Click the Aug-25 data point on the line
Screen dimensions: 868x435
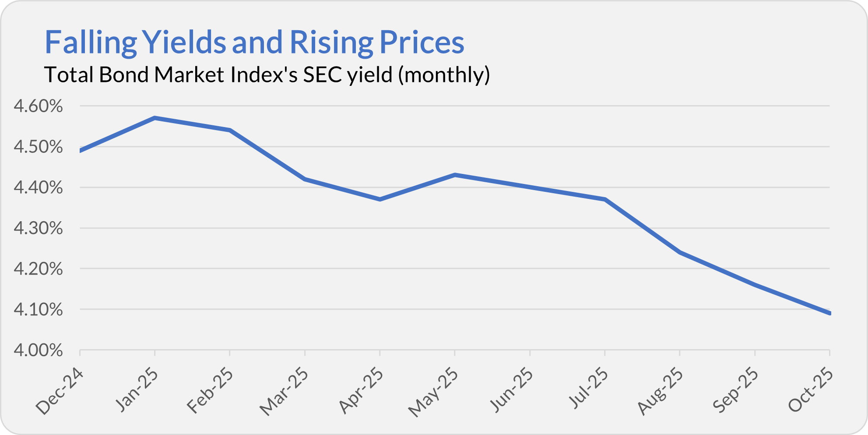[680, 252]
